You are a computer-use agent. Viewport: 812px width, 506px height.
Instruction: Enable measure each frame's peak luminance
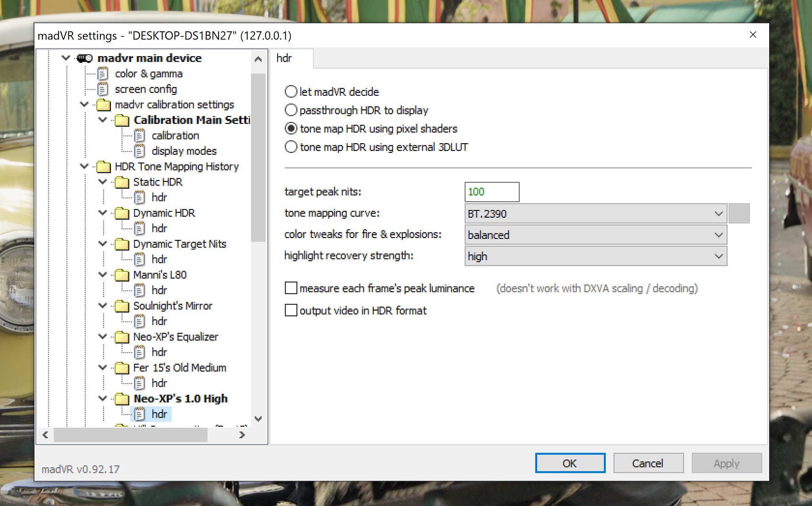pos(291,288)
